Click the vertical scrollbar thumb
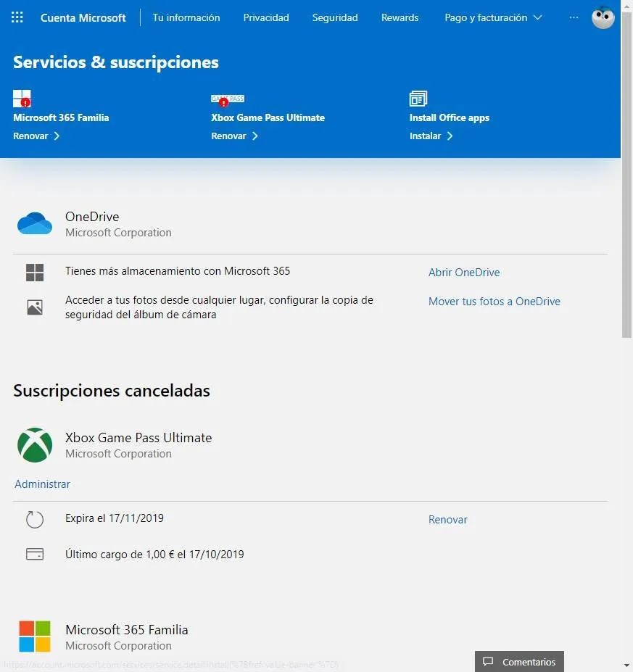 pos(626,175)
